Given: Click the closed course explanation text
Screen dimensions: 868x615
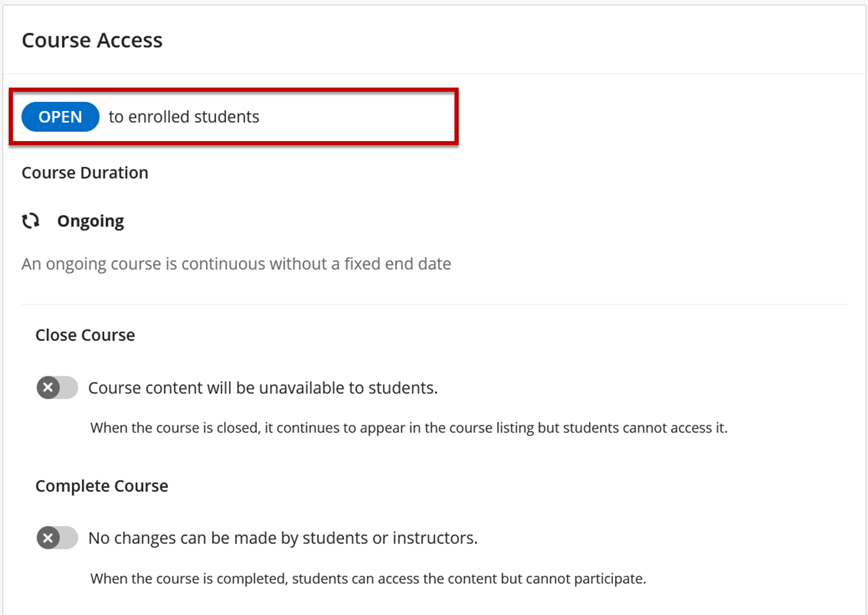Looking at the screenshot, I should pyautogui.click(x=409, y=428).
